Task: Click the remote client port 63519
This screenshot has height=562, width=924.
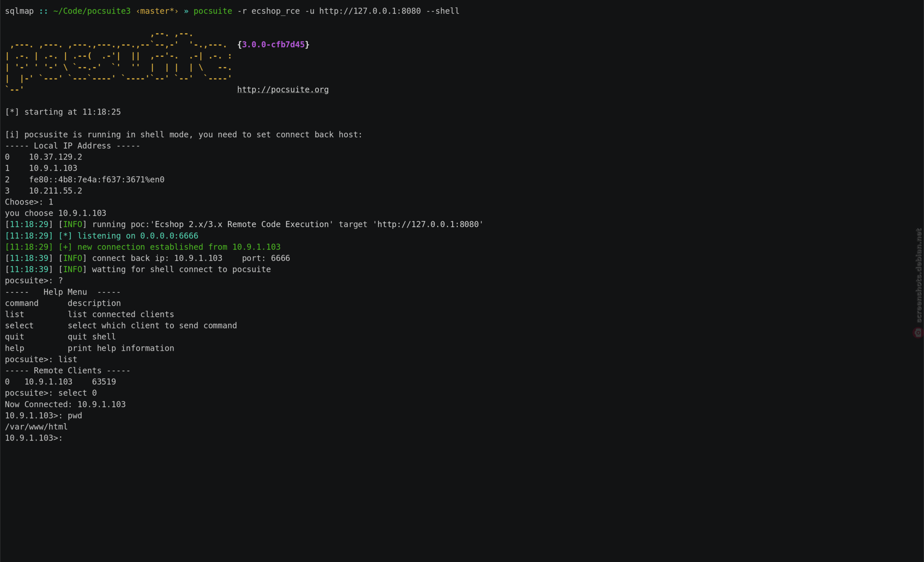Action: tap(104, 382)
